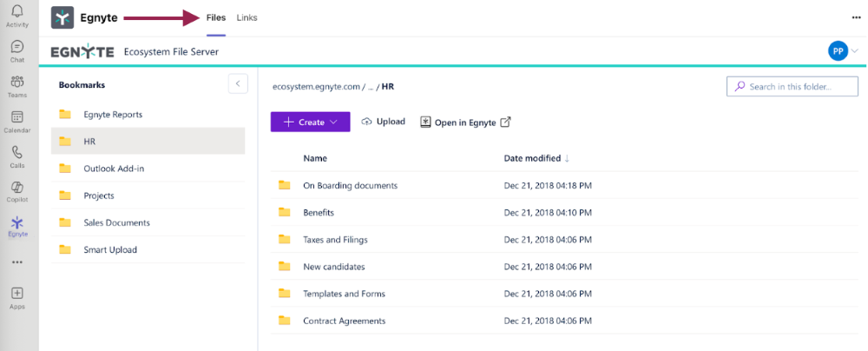The height and width of the screenshot is (351, 868).
Task: Open the Outlook Add-in bookmark
Action: click(148, 169)
